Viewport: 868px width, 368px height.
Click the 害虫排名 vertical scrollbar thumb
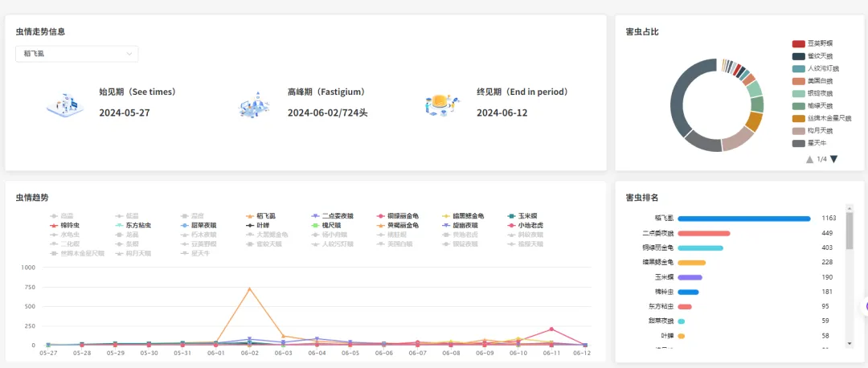[x=850, y=241]
